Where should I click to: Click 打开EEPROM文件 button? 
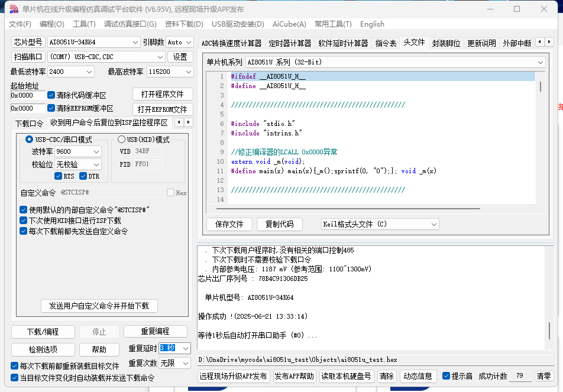pyautogui.click(x=163, y=109)
